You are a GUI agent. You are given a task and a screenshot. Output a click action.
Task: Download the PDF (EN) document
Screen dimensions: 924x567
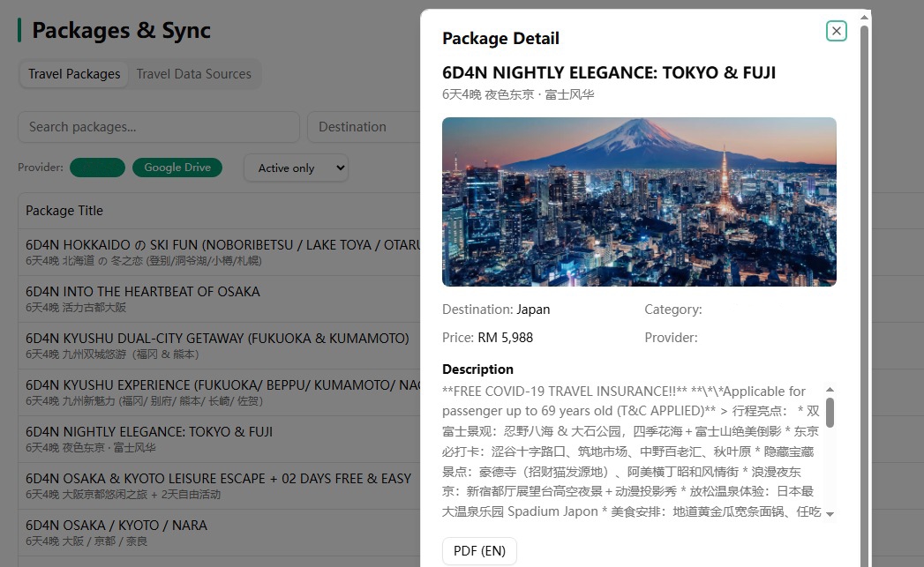[x=479, y=550]
